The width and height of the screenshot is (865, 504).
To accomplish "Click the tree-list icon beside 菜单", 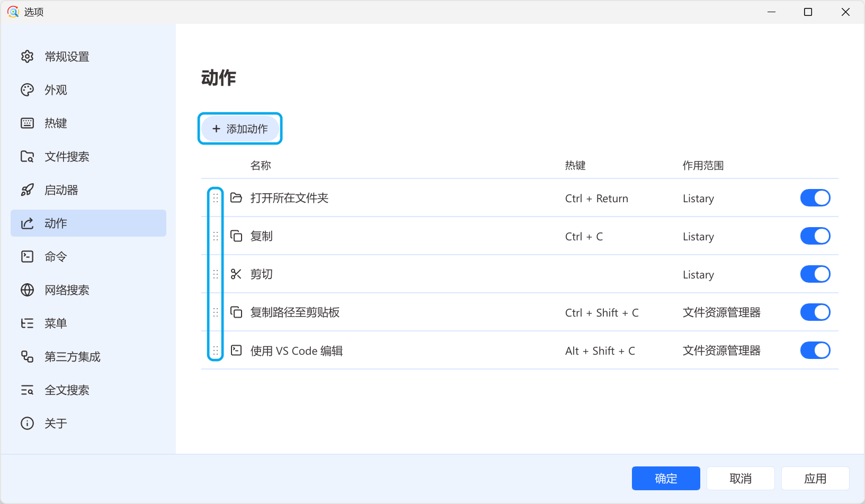I will [x=27, y=323].
